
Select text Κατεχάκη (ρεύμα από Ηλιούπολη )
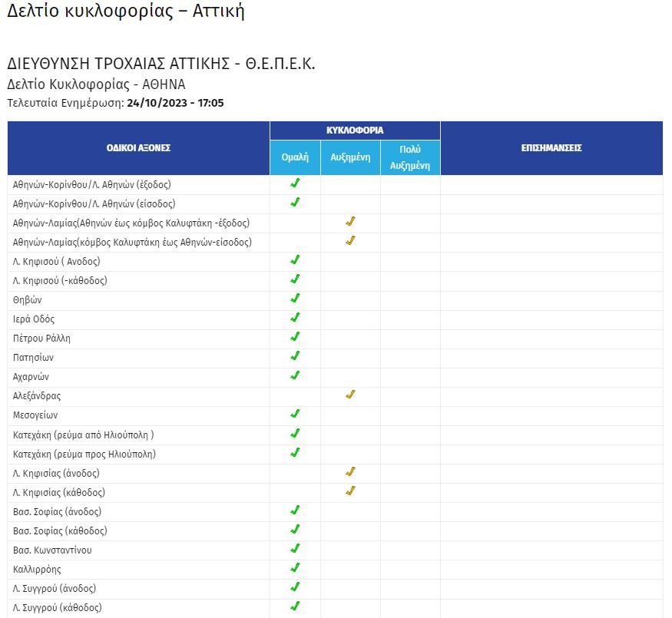tap(83, 435)
